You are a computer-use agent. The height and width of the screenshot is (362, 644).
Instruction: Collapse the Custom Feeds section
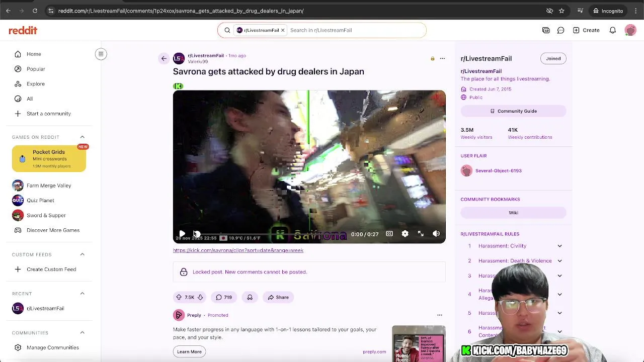(x=82, y=254)
